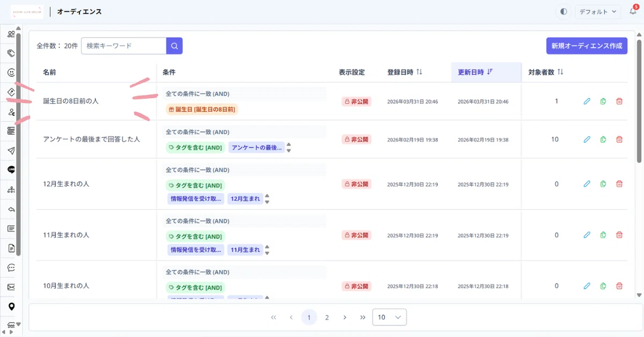Jump to first page arrow

click(273, 317)
